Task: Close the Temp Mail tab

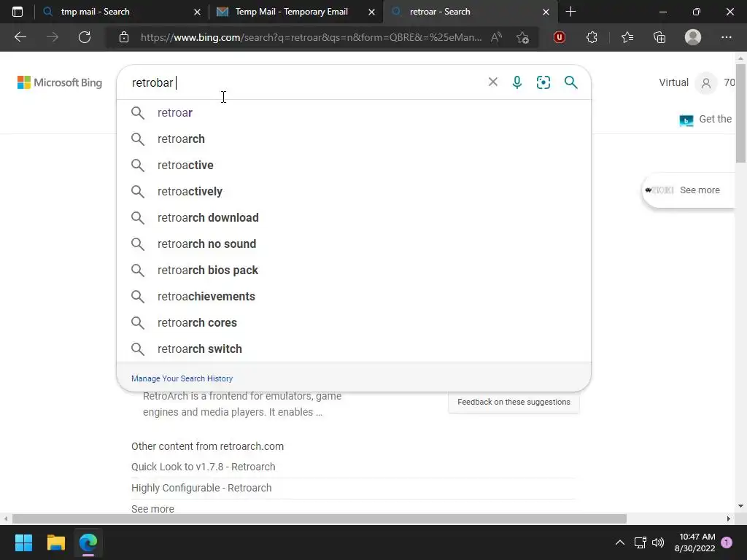Action: pos(371,12)
